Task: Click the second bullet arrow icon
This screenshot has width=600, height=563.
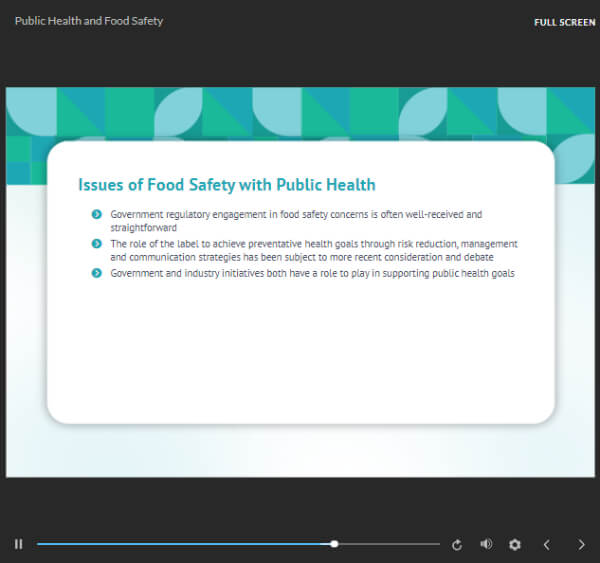Action: click(96, 243)
